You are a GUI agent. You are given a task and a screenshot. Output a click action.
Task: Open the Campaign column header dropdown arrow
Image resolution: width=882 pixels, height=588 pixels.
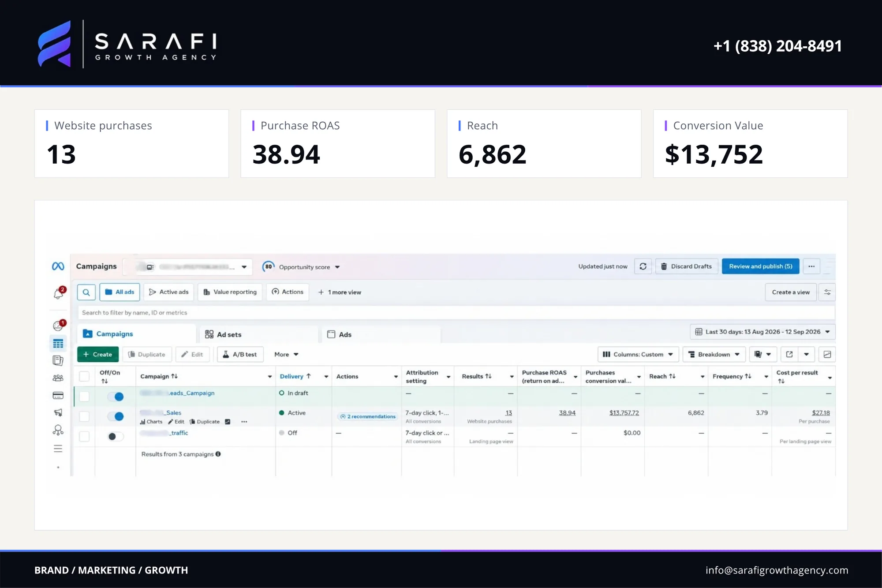tap(269, 377)
